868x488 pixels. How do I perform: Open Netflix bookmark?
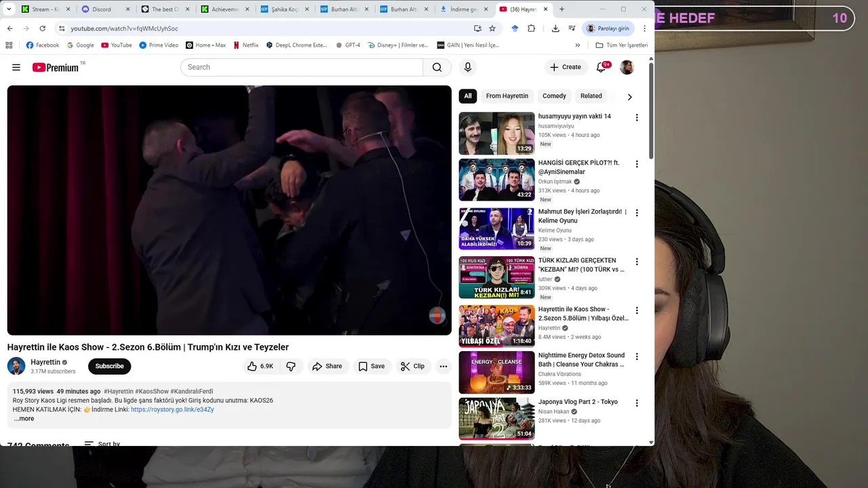245,45
